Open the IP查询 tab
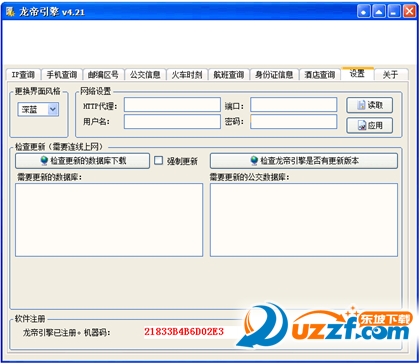Screen dimensions: 420x364 [23, 75]
